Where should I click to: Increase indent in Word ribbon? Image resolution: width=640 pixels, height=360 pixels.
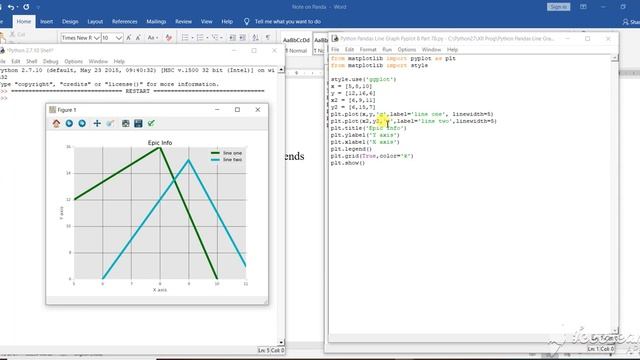242,38
